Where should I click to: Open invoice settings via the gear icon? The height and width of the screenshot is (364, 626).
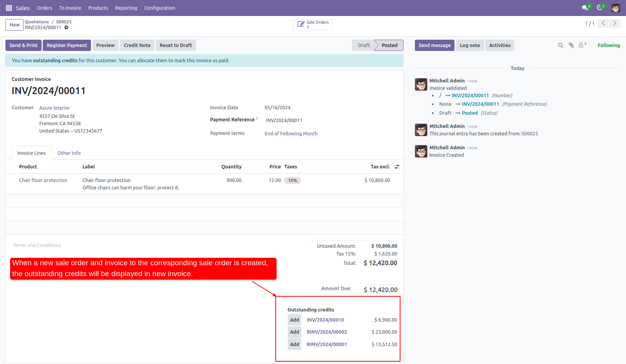point(66,28)
